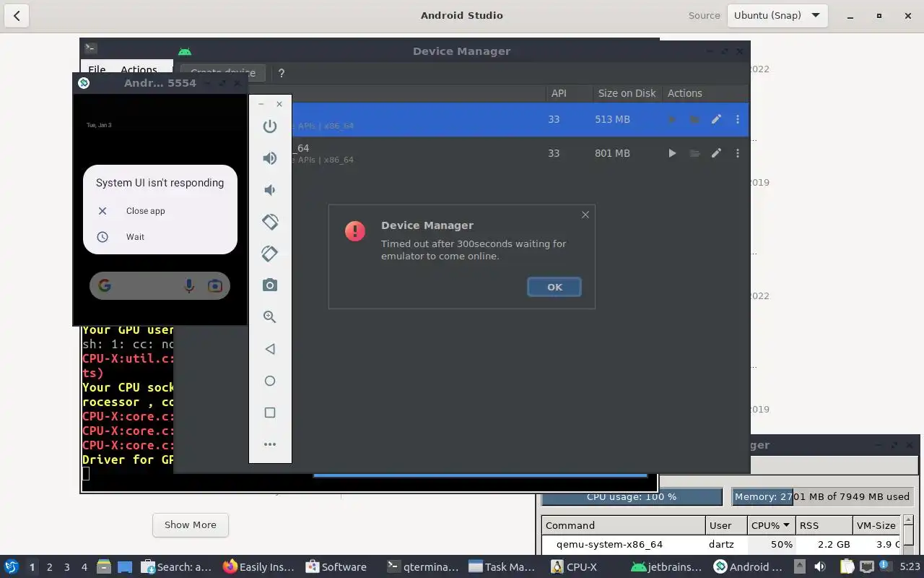924x578 pixels.
Task: Click the CPU usage progress bar
Action: [632, 496]
